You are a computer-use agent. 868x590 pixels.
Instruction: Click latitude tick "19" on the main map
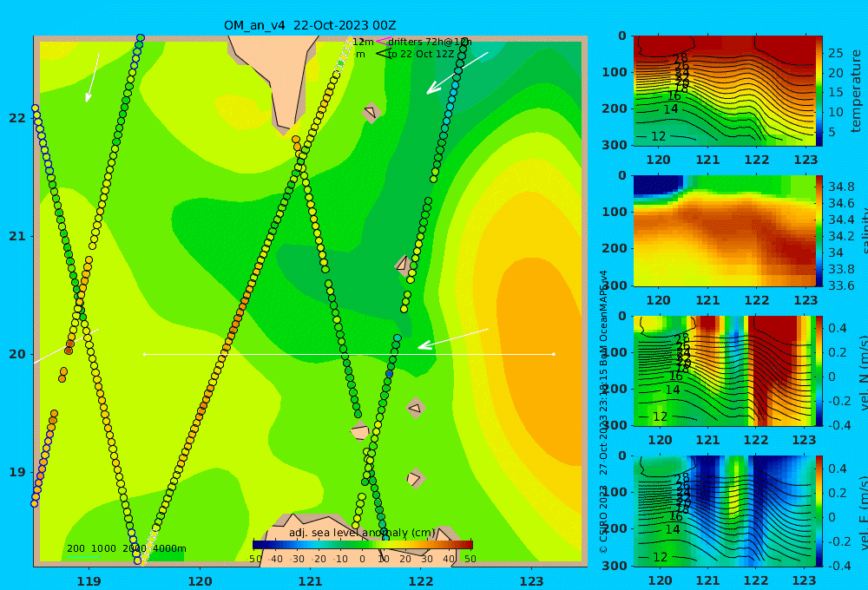[17, 472]
